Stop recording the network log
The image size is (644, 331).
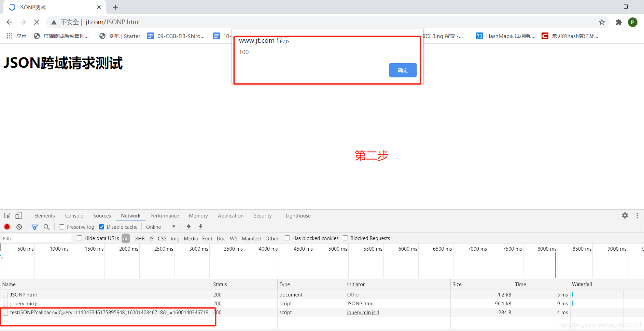(7, 227)
